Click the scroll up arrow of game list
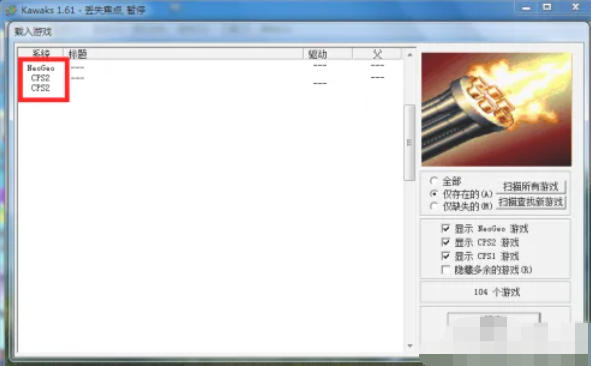The height and width of the screenshot is (366, 591). (x=410, y=55)
